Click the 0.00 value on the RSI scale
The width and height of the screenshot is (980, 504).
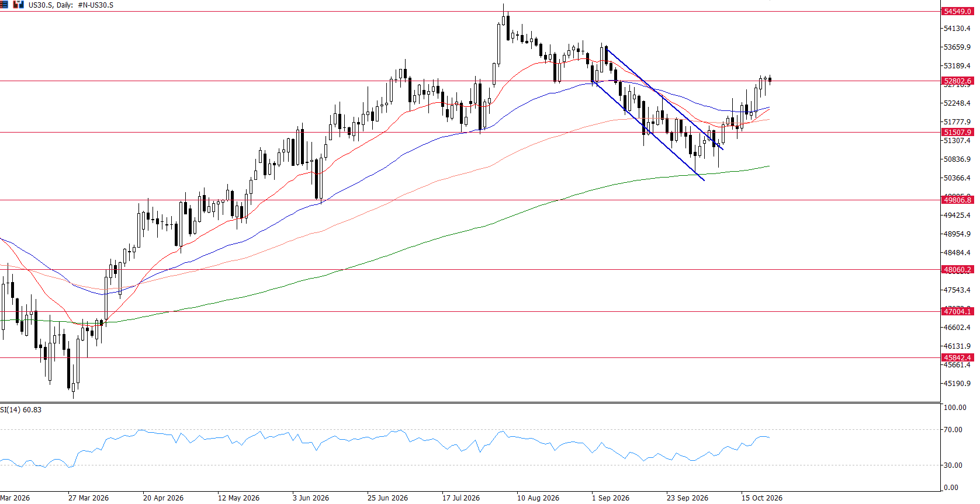(951, 488)
